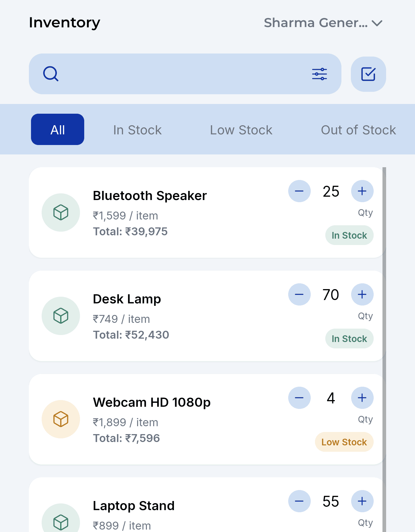Screen dimensions: 415x532
Task: Increase Webcam HD 1080p quantity
Action: coord(362,398)
